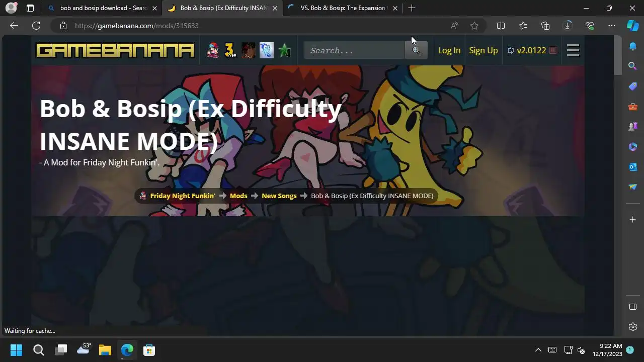Open the sidebar Shopping tag icon
This screenshot has height=362, width=644.
[633, 86]
